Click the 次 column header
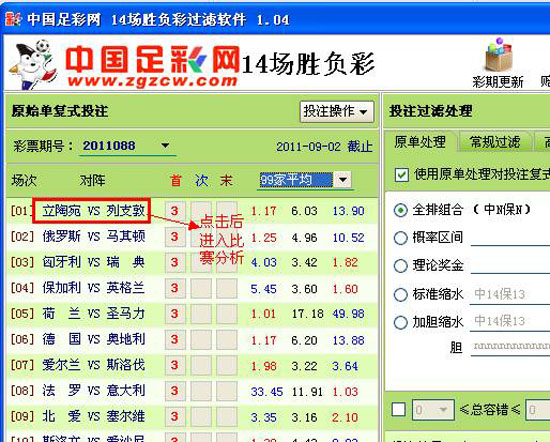 pos(201,181)
